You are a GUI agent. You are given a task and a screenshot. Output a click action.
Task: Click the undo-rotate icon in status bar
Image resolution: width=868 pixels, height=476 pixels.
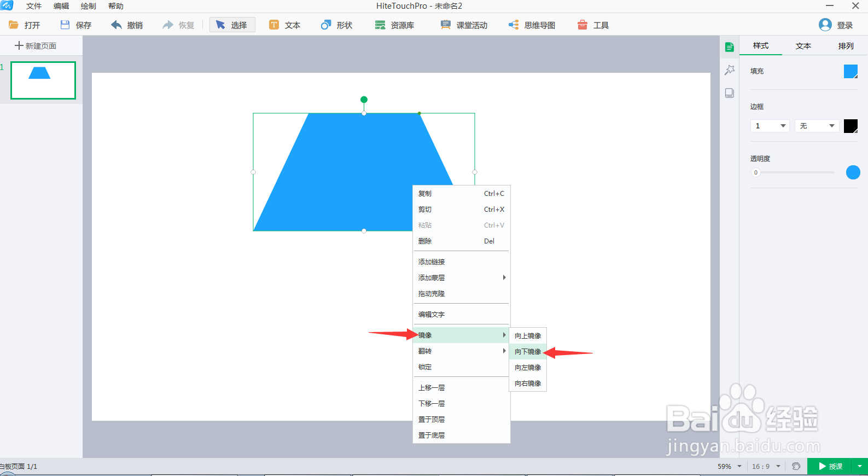click(x=796, y=466)
